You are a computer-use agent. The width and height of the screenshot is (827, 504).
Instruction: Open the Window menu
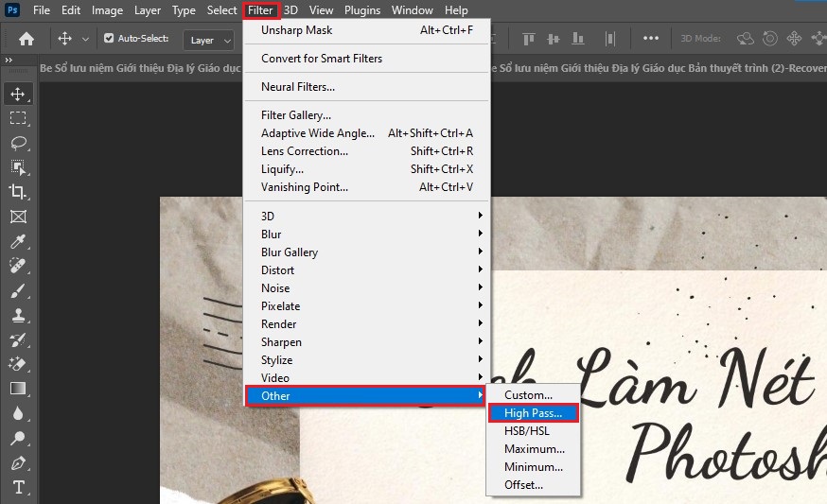coord(412,10)
